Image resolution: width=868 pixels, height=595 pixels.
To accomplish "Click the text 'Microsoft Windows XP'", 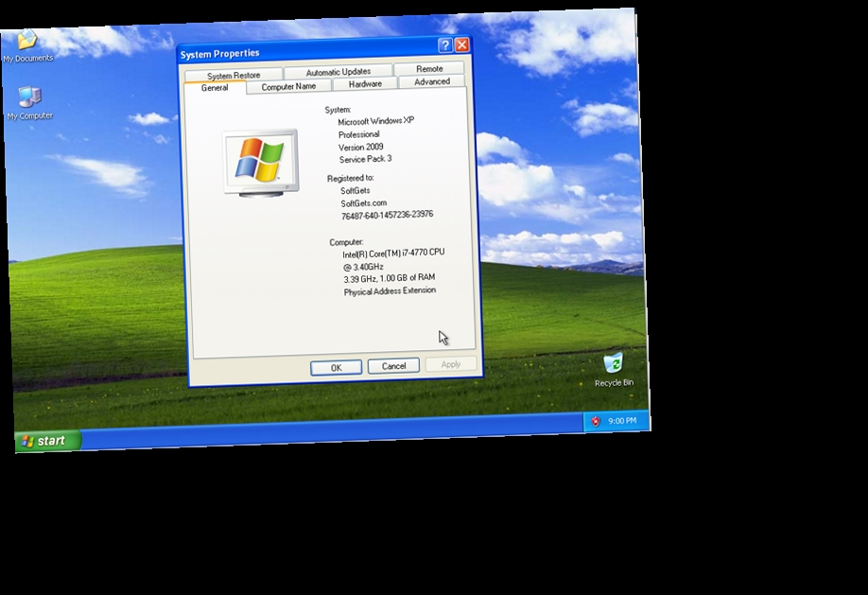I will [x=376, y=121].
